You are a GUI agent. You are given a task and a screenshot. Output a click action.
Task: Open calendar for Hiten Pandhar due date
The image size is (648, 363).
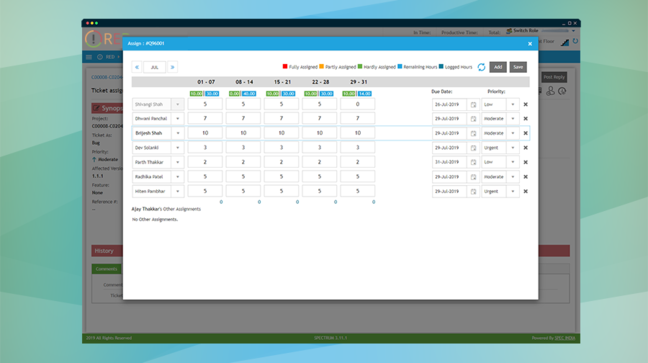tap(473, 191)
